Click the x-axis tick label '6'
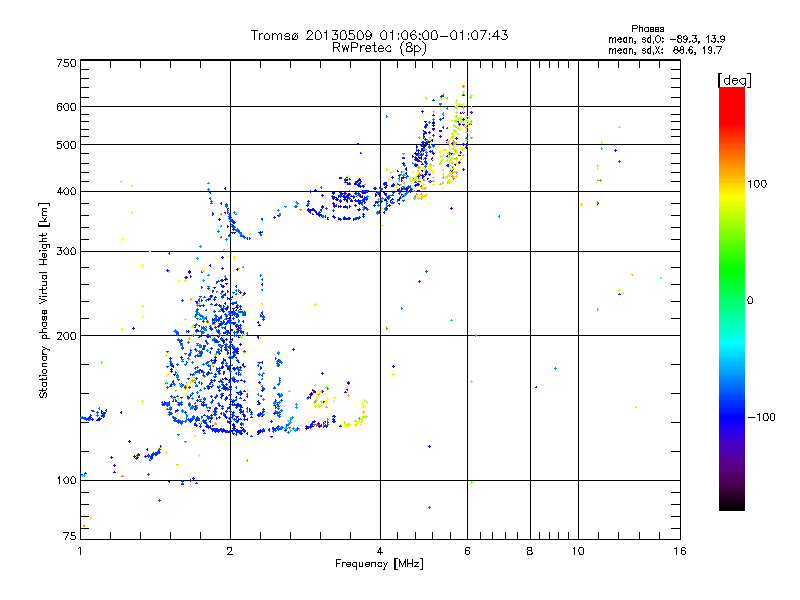This screenshot has height=600, width=800. (467, 551)
